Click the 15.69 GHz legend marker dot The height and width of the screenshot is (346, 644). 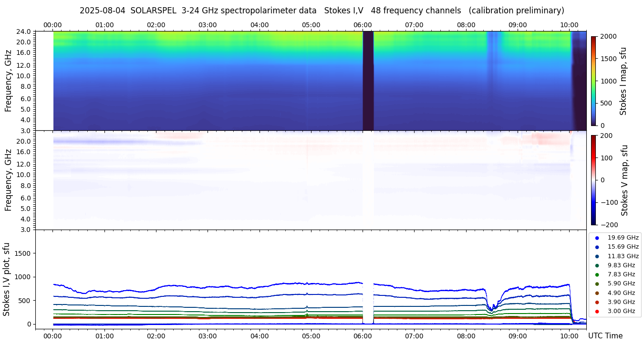pos(597,247)
